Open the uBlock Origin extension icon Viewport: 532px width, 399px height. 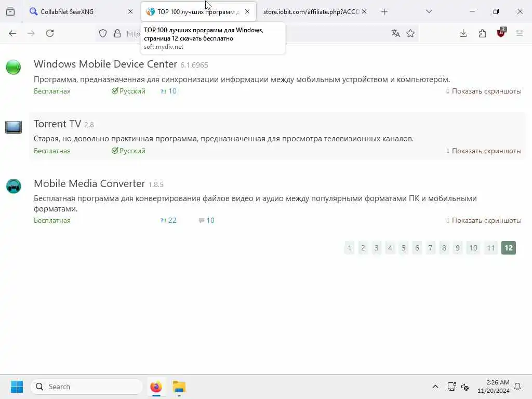pyautogui.click(x=501, y=33)
